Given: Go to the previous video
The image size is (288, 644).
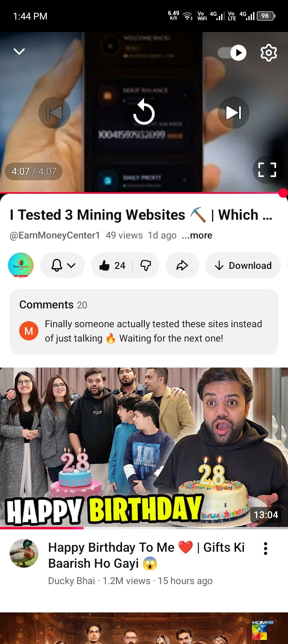Looking at the screenshot, I should (54, 113).
